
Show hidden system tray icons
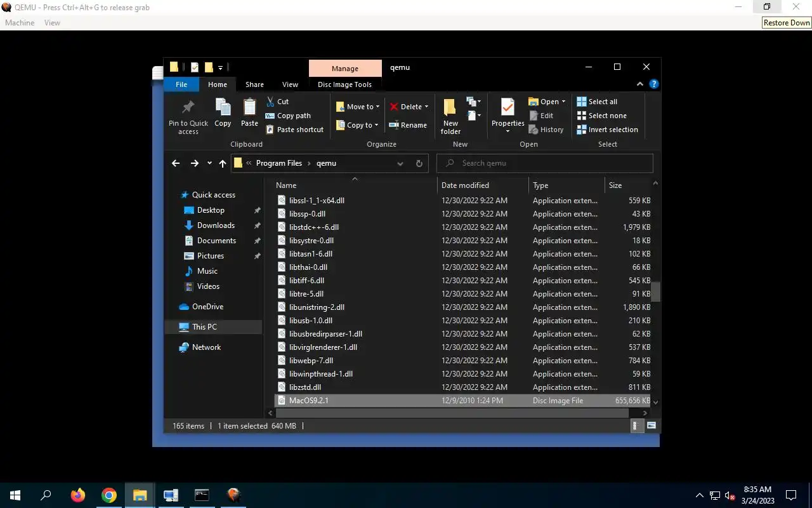click(699, 495)
